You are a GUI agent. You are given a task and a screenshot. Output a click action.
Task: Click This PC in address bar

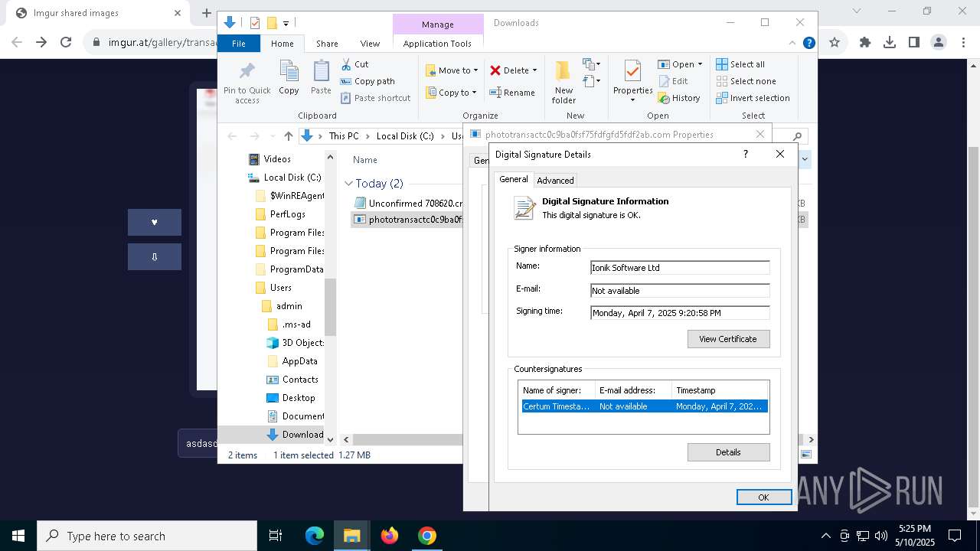(x=344, y=136)
